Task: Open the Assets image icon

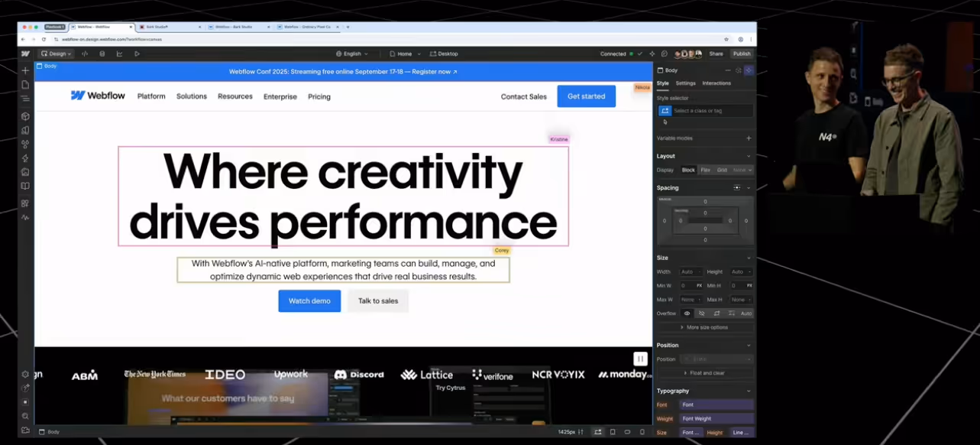Action: pos(25,172)
